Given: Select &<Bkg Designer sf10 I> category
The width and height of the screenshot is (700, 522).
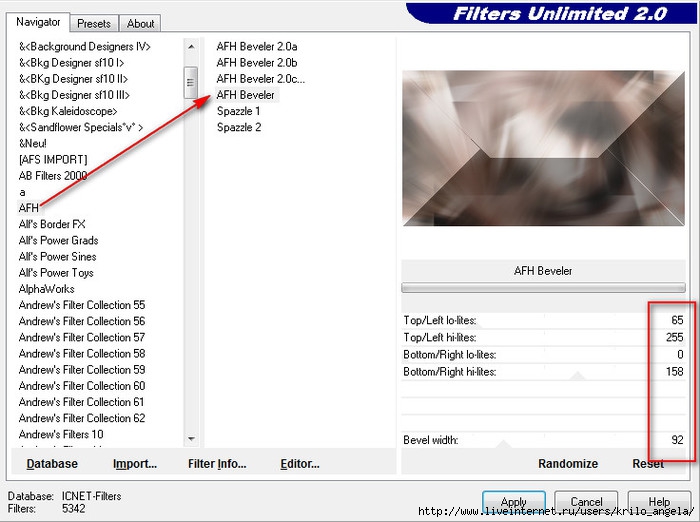Looking at the screenshot, I should 71,63.
